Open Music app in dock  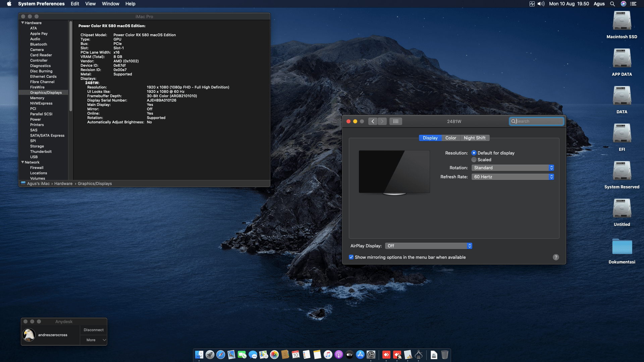click(328, 355)
